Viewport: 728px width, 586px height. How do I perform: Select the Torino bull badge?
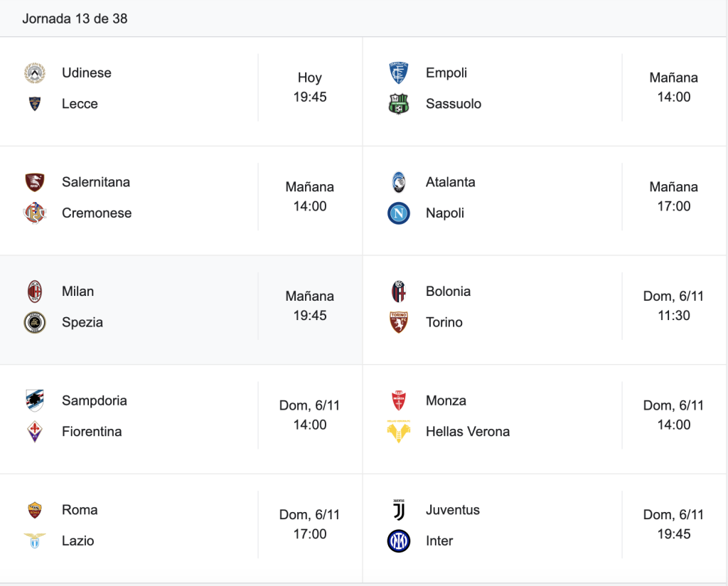point(399,322)
